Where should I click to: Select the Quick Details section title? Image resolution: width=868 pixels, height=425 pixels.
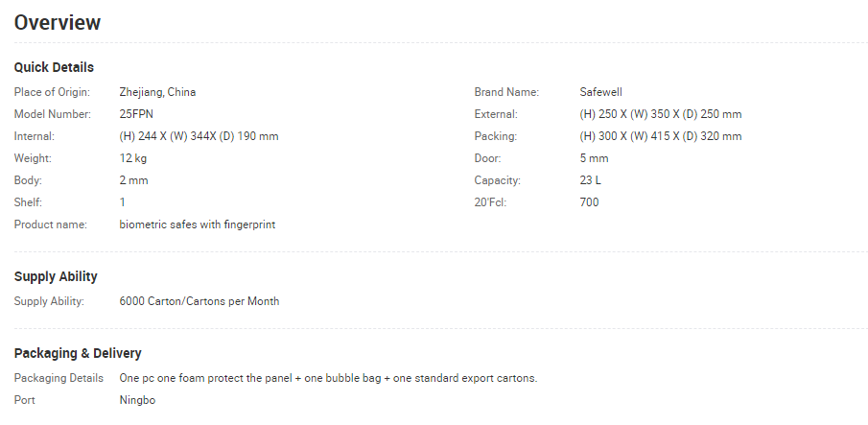[x=54, y=67]
